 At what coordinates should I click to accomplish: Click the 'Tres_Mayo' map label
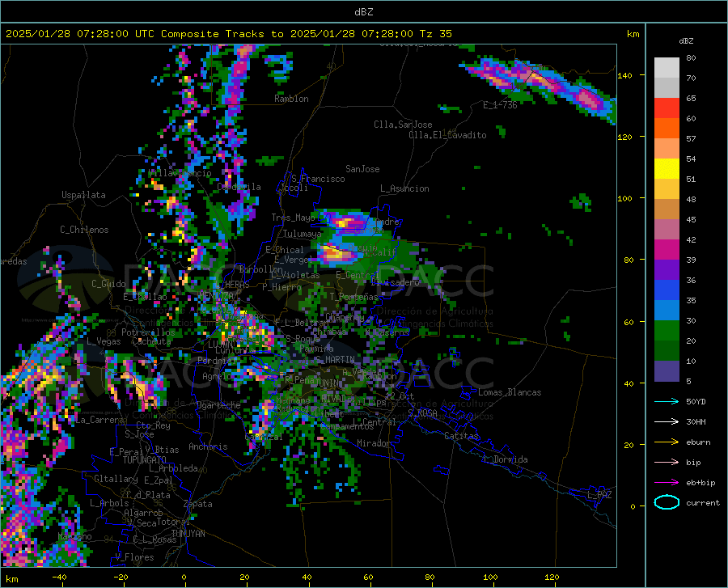pyautogui.click(x=293, y=218)
